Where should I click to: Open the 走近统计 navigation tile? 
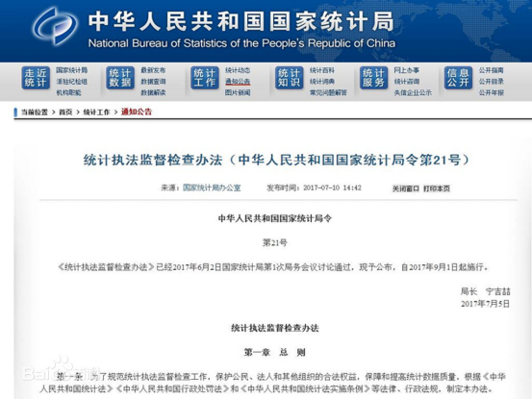point(36,78)
